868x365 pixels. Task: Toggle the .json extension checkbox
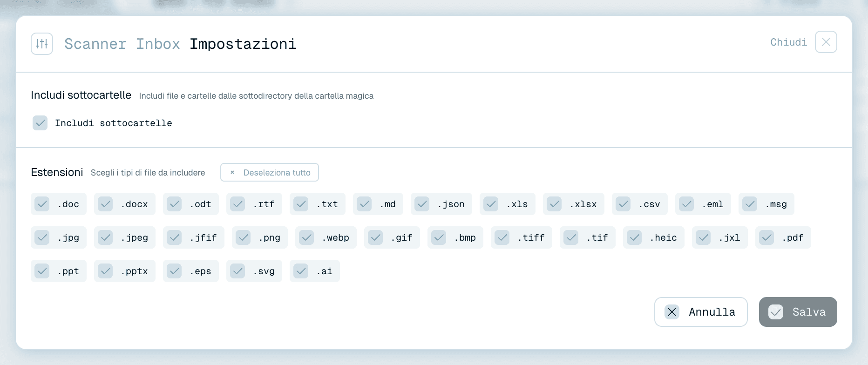tap(422, 204)
